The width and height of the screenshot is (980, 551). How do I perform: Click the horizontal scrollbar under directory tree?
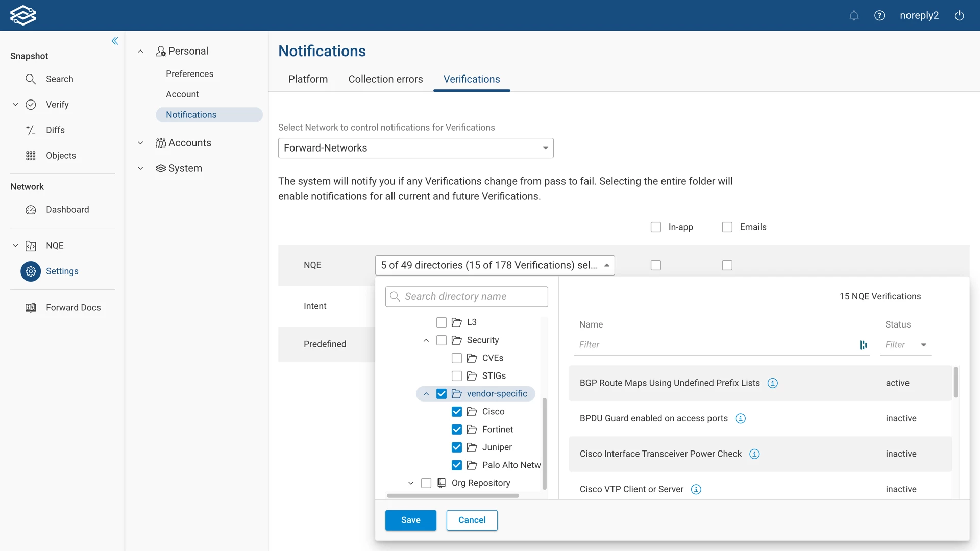pos(453,495)
